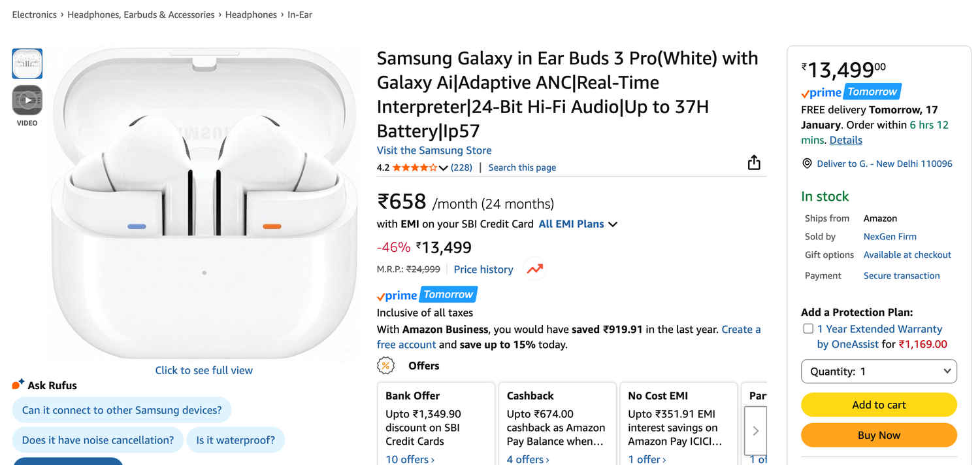The image size is (980, 465).
Task: Click the main earbuds product image
Action: tap(204, 203)
